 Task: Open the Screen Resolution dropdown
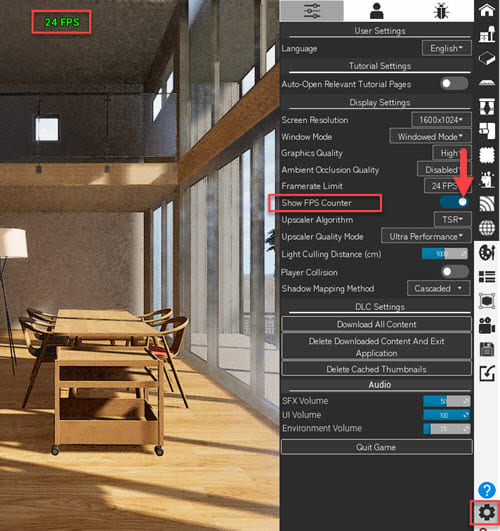pyautogui.click(x=441, y=120)
